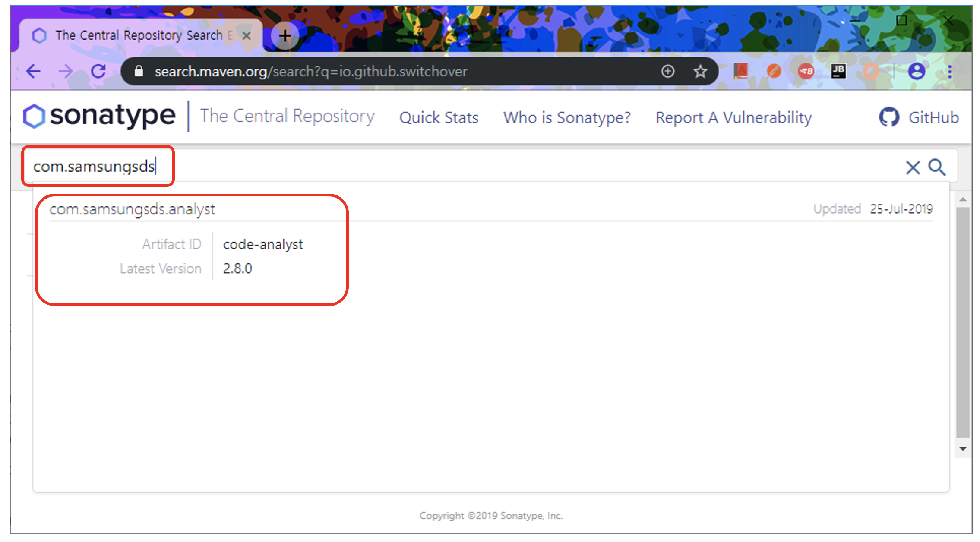Select com.samsungsds.analyst suggestion
Viewport: 980px width, 542px height.
(x=132, y=209)
